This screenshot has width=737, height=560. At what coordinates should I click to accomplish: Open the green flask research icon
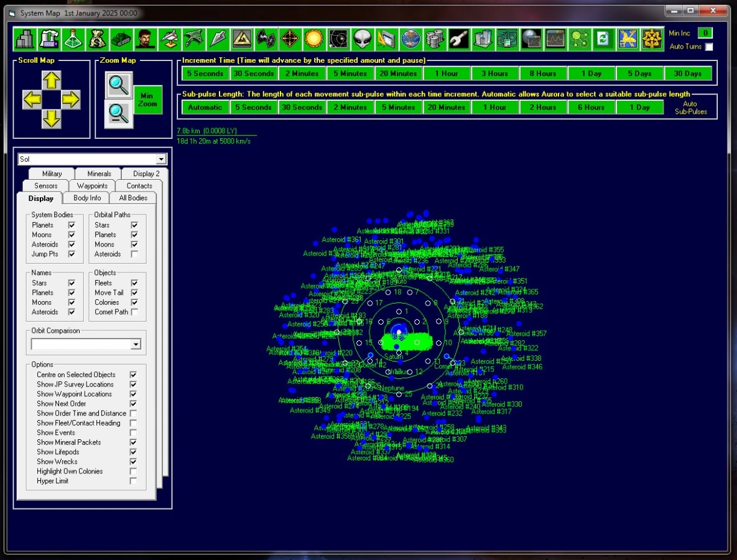click(73, 39)
